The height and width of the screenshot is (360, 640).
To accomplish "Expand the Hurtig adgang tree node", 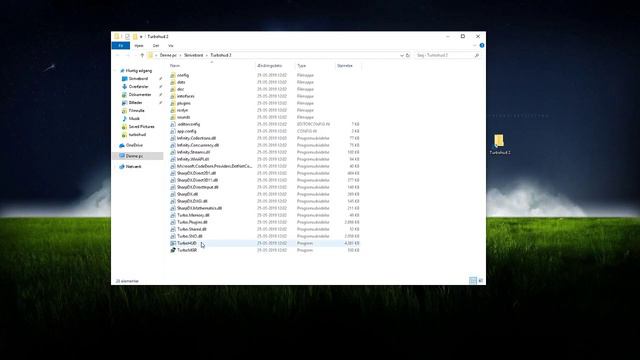I will (x=116, y=71).
